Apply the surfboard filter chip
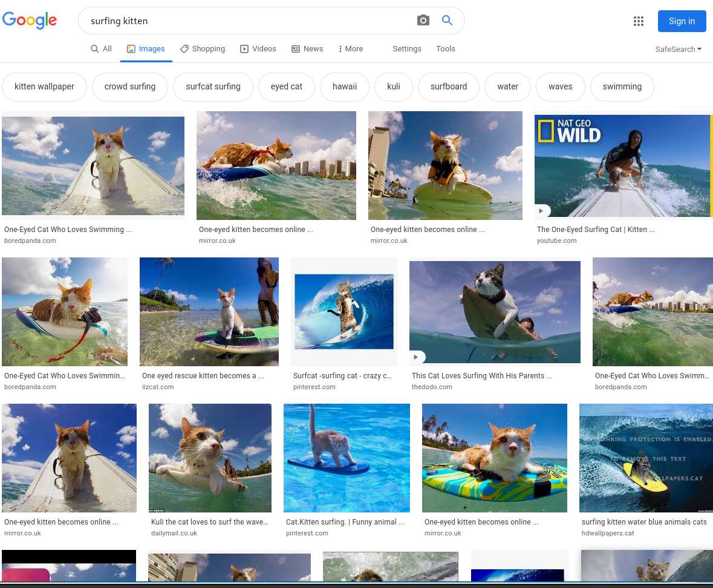Image resolution: width=713 pixels, height=588 pixels. [x=449, y=87]
